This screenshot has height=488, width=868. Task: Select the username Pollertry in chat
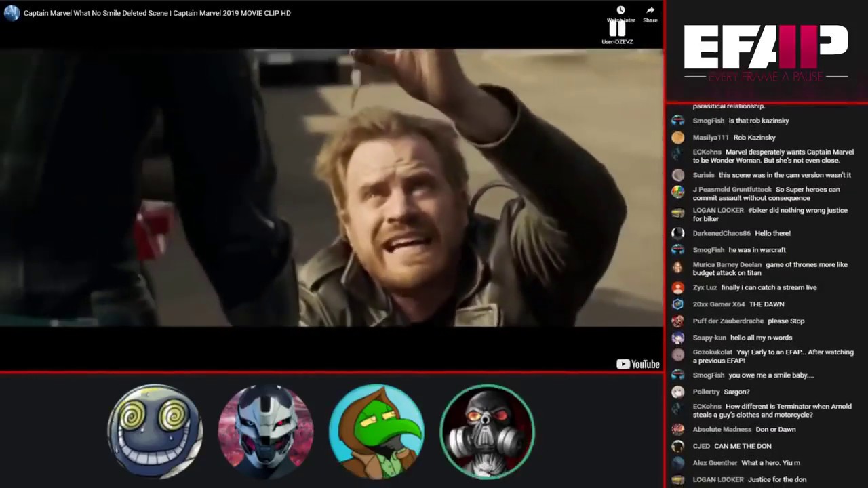(706, 392)
